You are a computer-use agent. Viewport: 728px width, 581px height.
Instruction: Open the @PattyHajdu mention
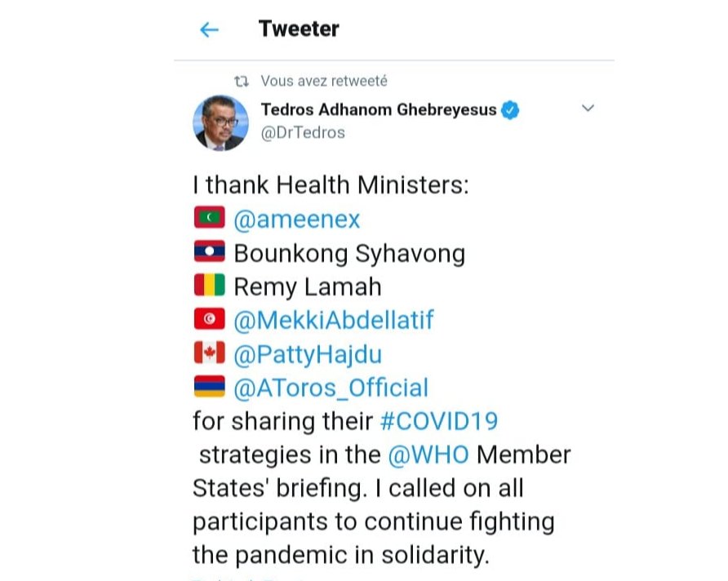tap(308, 354)
